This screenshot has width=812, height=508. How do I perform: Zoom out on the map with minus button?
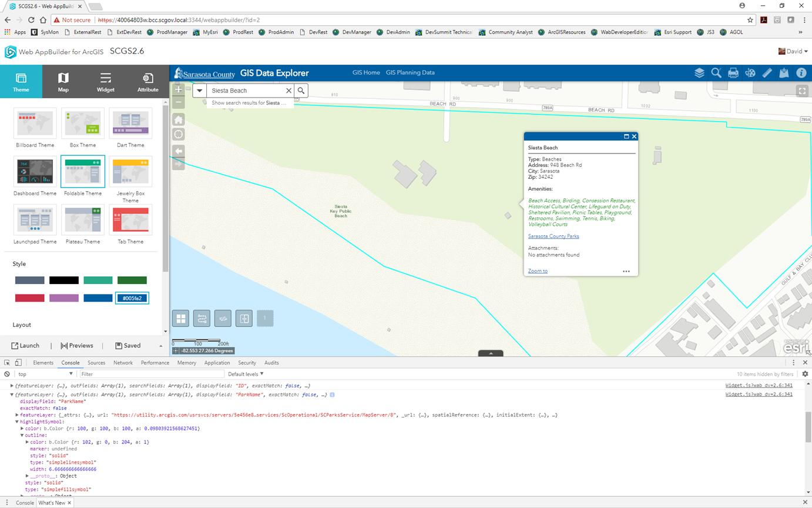coord(179,102)
